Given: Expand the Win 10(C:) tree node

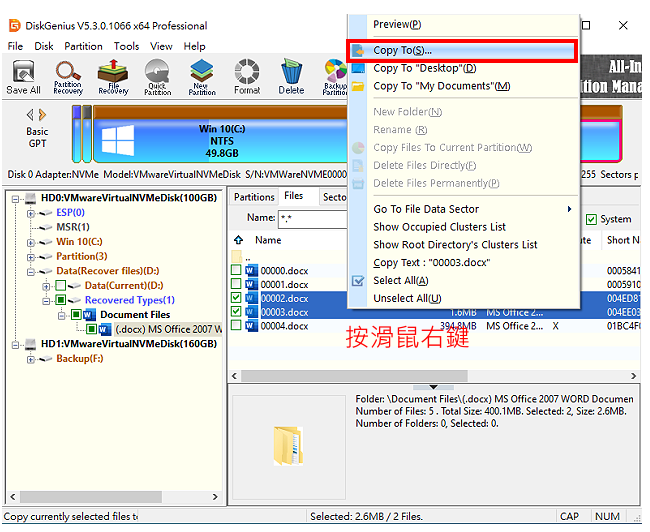Looking at the screenshot, I should [30, 243].
